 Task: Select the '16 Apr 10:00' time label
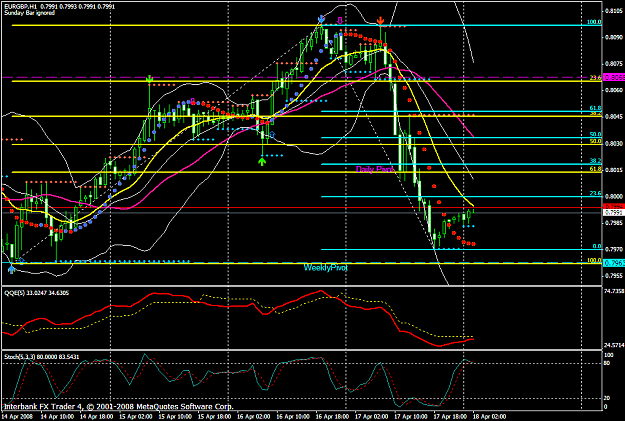coord(293,417)
